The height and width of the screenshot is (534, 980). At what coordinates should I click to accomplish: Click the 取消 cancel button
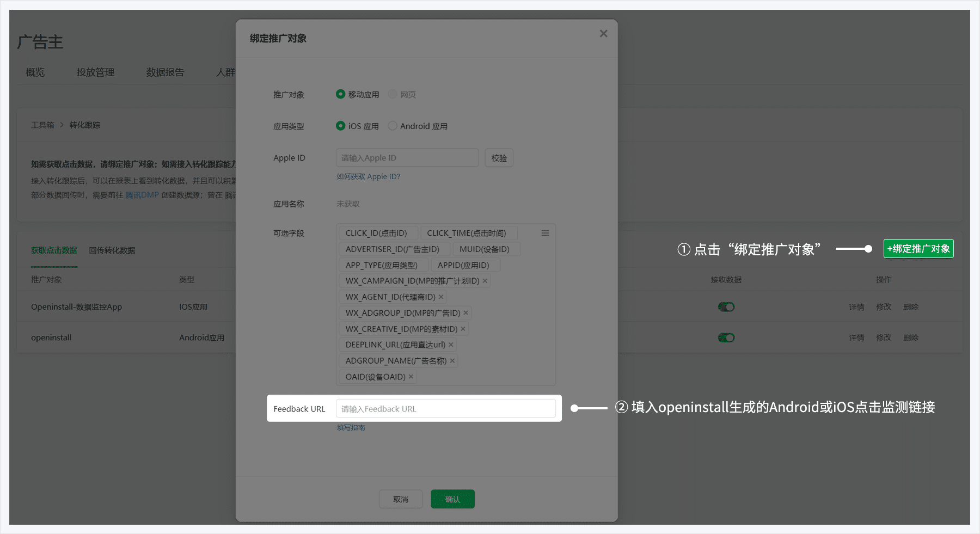[x=401, y=499]
